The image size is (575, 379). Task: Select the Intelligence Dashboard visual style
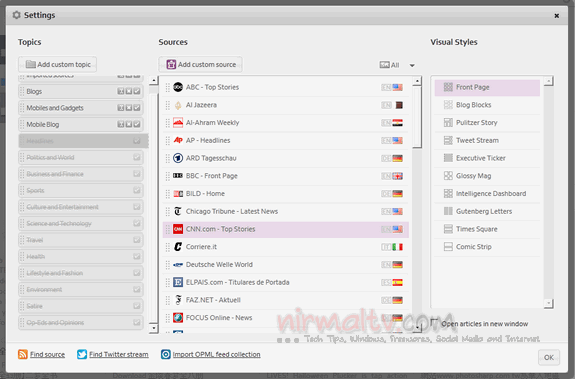click(x=487, y=194)
